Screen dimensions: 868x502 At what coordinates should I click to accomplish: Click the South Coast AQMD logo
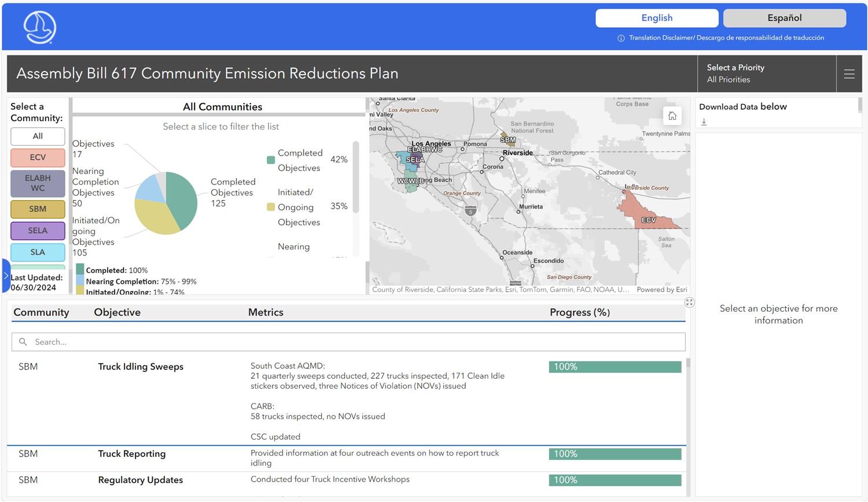39,27
